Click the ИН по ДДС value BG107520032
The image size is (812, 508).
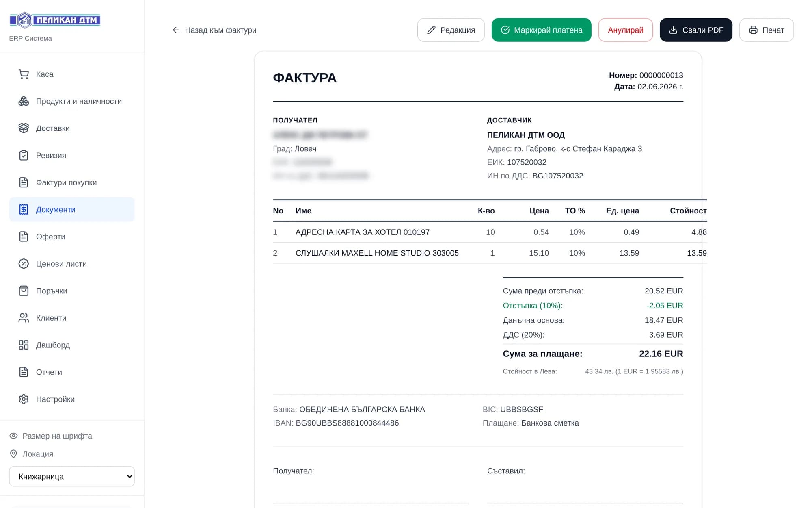[557, 176]
